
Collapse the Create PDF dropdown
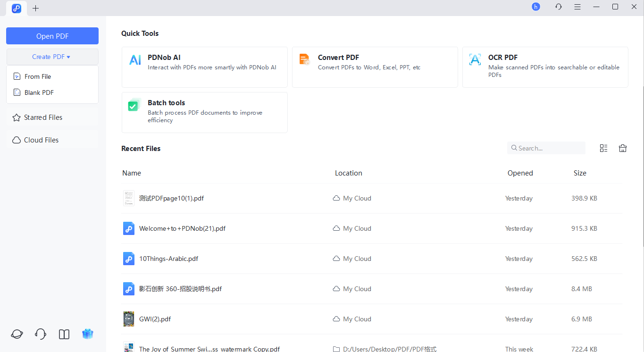coord(52,57)
